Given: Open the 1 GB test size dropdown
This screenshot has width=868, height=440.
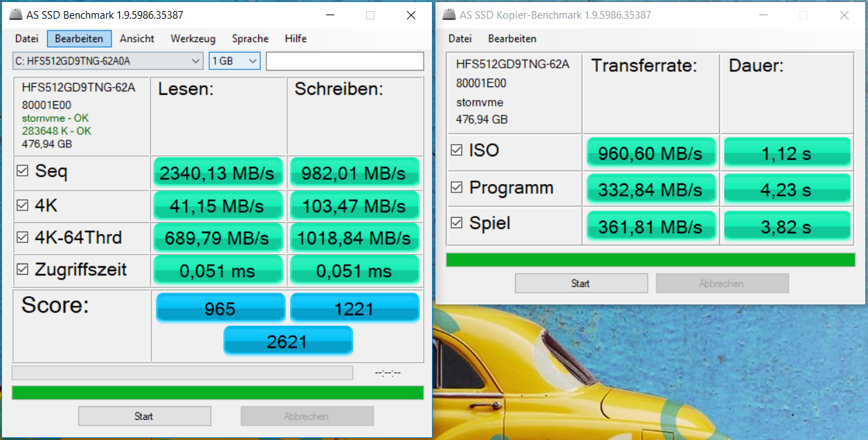Looking at the screenshot, I should click(x=235, y=61).
